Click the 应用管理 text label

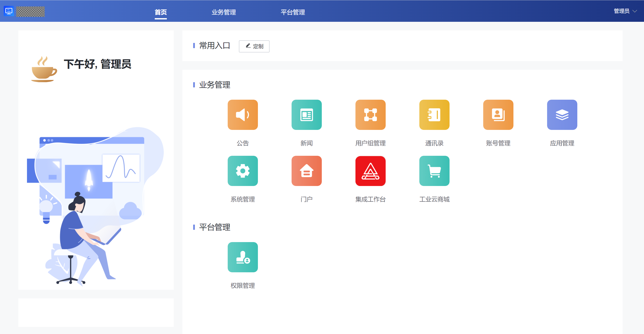(562, 143)
